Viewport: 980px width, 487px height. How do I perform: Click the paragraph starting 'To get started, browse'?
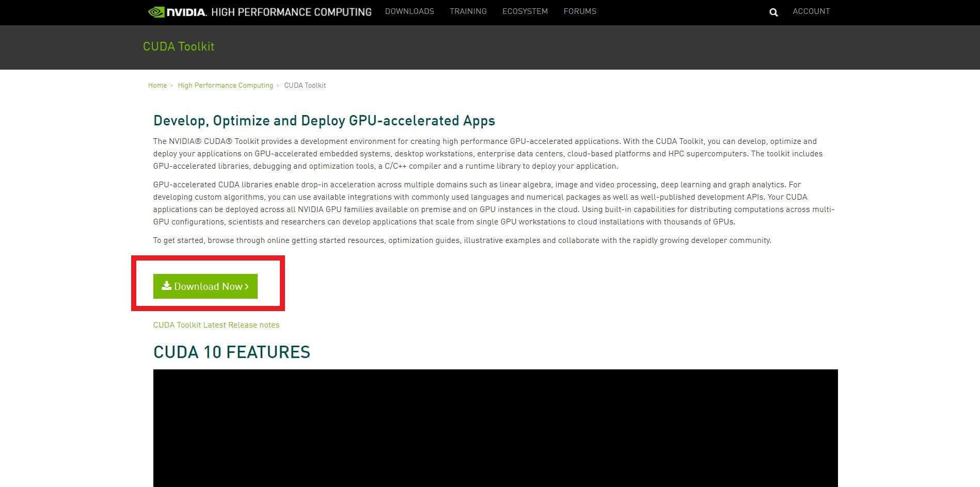[462, 240]
